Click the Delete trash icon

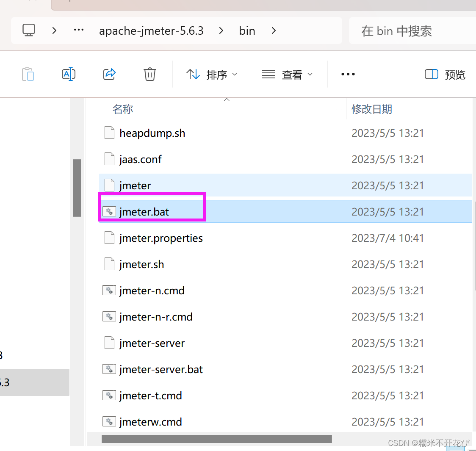coord(149,74)
